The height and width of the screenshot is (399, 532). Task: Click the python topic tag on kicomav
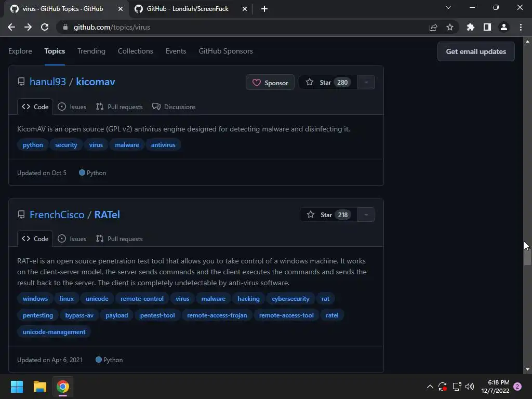click(33, 145)
